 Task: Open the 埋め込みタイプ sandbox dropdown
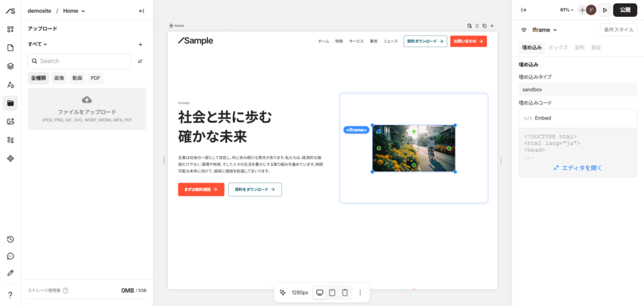[x=578, y=89]
